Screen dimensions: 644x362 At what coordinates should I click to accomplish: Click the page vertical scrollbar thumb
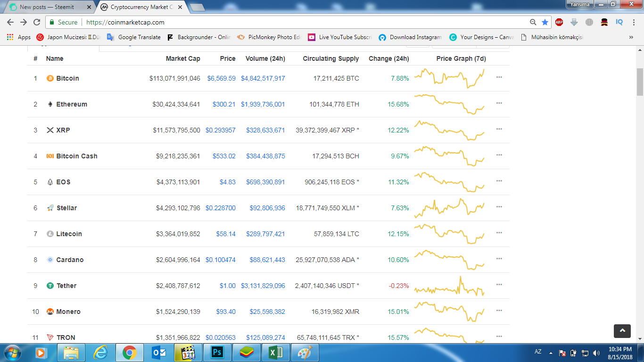pos(640,82)
